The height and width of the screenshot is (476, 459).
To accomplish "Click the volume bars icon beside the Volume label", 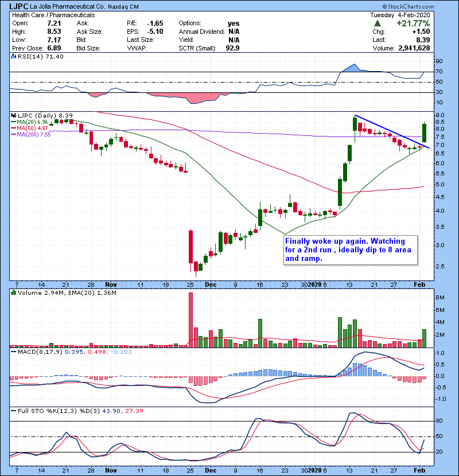I will point(13,293).
